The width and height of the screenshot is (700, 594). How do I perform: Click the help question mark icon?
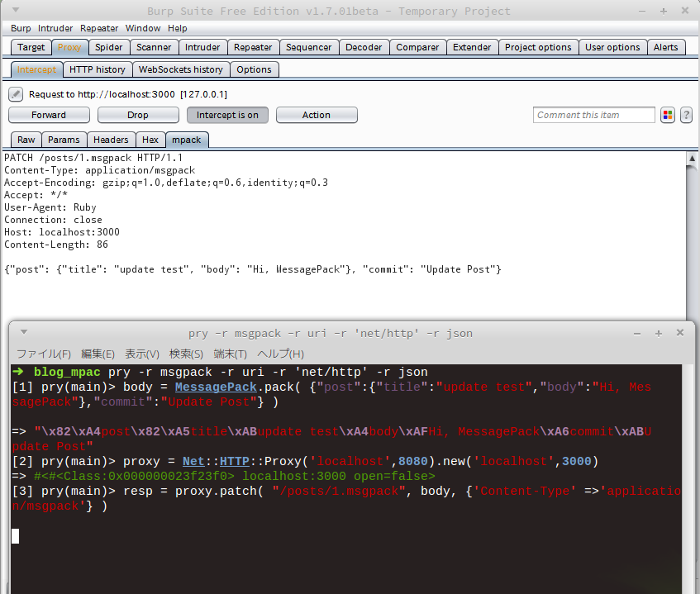point(686,115)
